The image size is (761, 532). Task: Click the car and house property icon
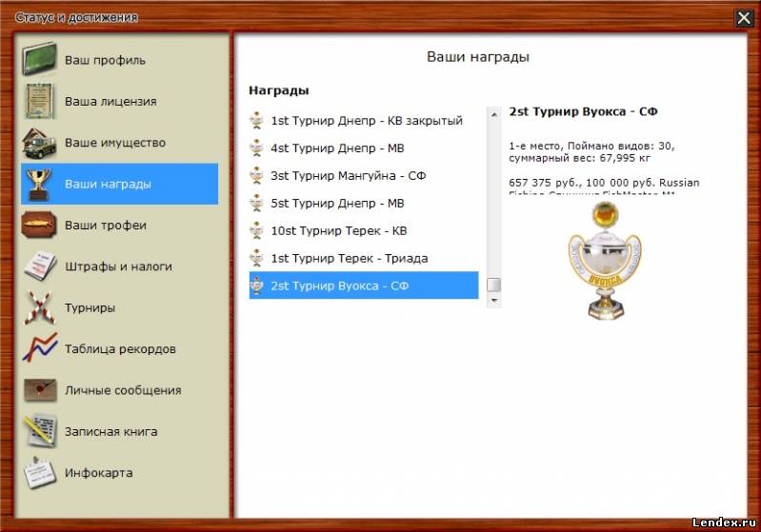coord(40,143)
